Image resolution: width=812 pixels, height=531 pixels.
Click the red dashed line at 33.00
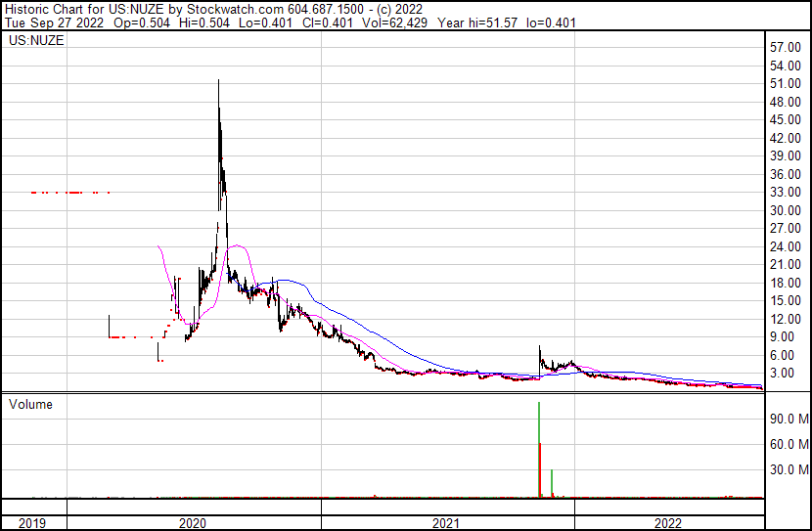pyautogui.click(x=70, y=193)
